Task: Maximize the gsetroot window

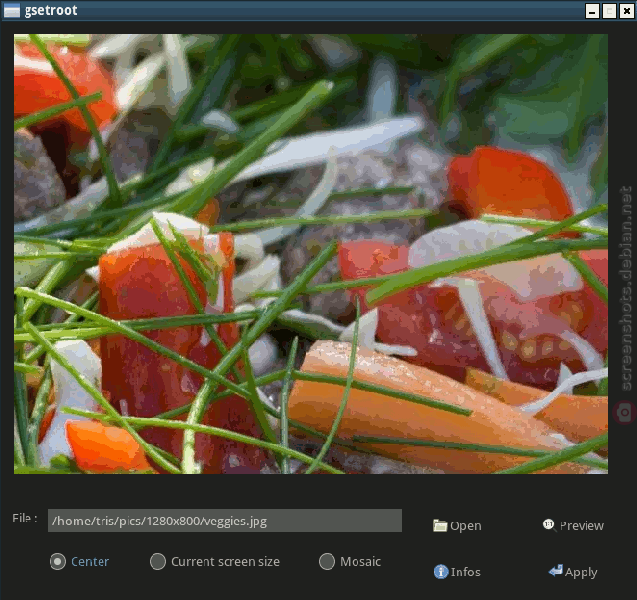Action: [x=609, y=11]
